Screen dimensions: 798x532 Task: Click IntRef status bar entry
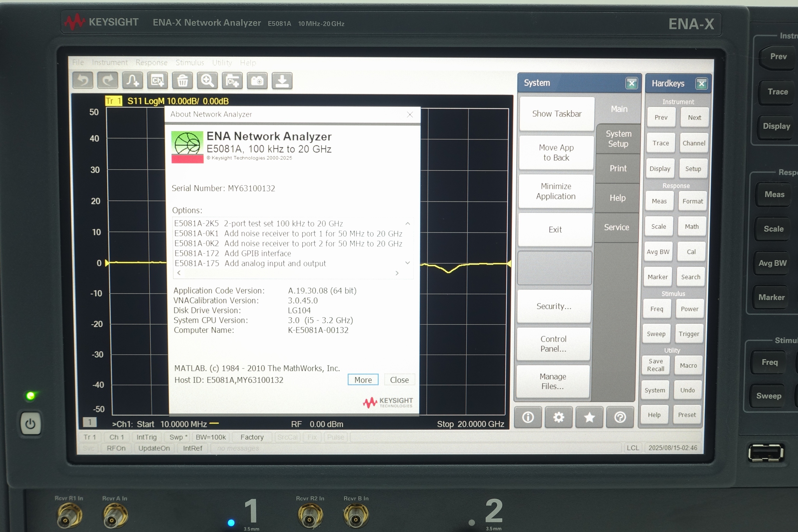(192, 448)
